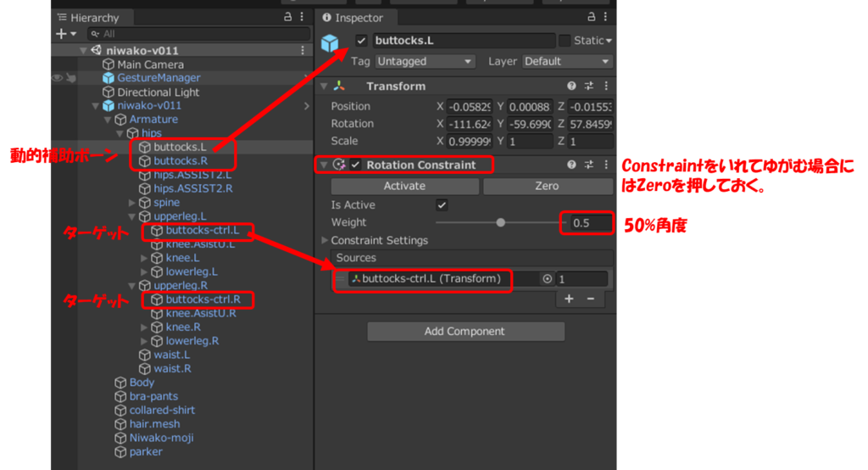Toggle the Is Active checkbox
Image resolution: width=868 pixels, height=470 pixels.
tap(442, 205)
